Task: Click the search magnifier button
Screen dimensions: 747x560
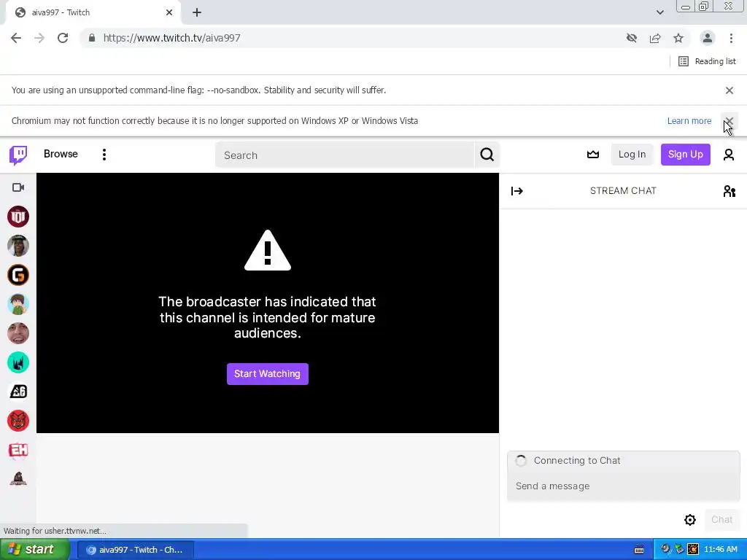Action: coord(487,155)
